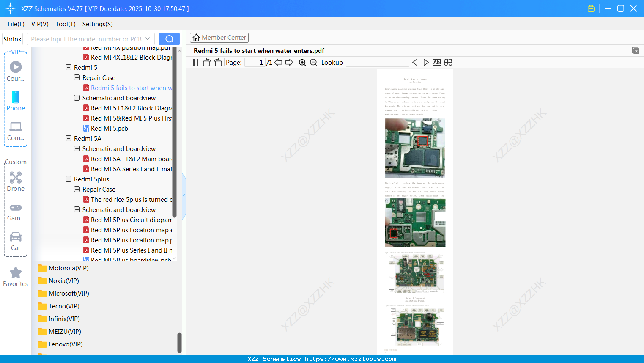Open the Drone category
Image resolution: width=644 pixels, height=363 pixels.
click(16, 181)
